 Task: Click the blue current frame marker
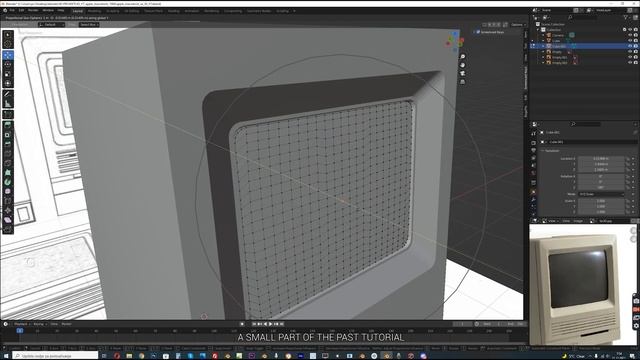click(x=20, y=331)
